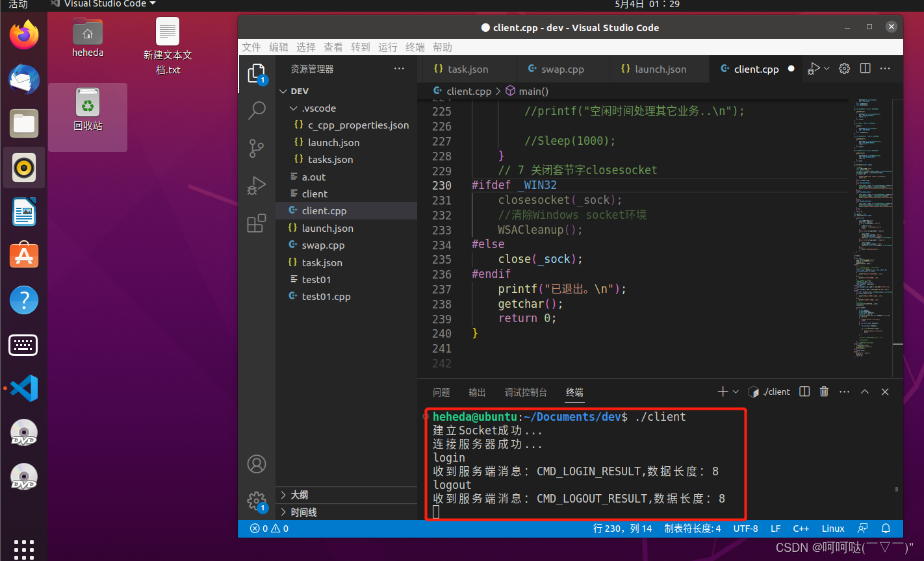Image resolution: width=924 pixels, height=561 pixels.
Task: Launch Firefox from the Ubuntu dock
Action: 23,34
